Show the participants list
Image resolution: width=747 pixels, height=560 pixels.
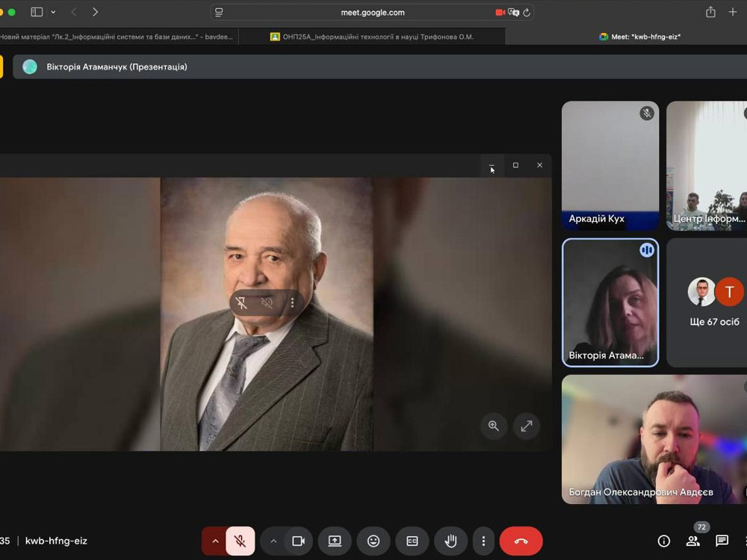click(693, 541)
